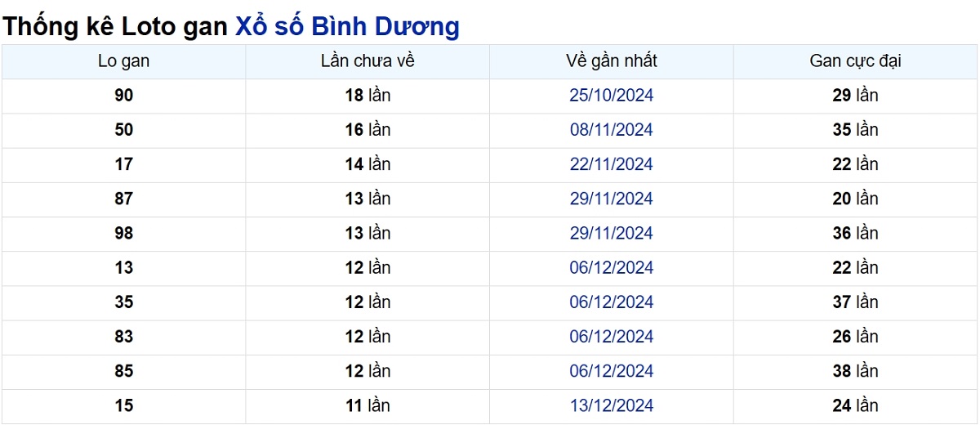This screenshot has height=425, width=980.
Task: Select 22 lần in row 13
Action: [855, 267]
